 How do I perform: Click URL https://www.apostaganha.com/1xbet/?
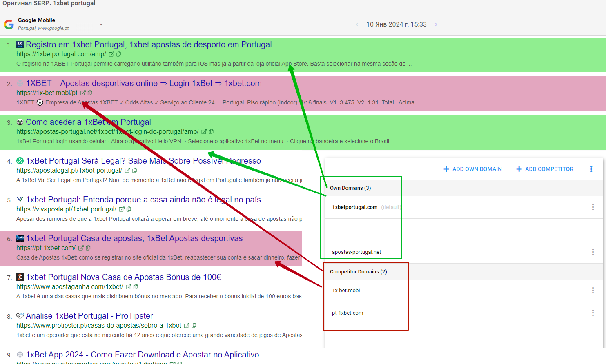pyautogui.click(x=70, y=286)
